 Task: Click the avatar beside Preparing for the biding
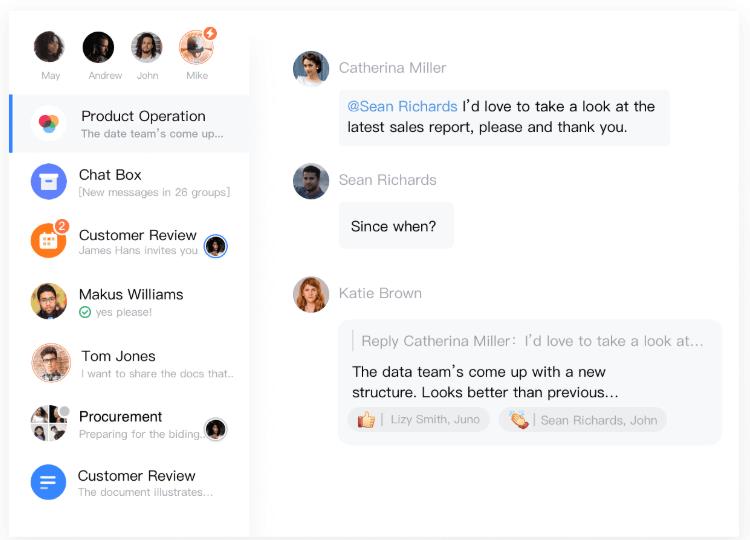[216, 429]
